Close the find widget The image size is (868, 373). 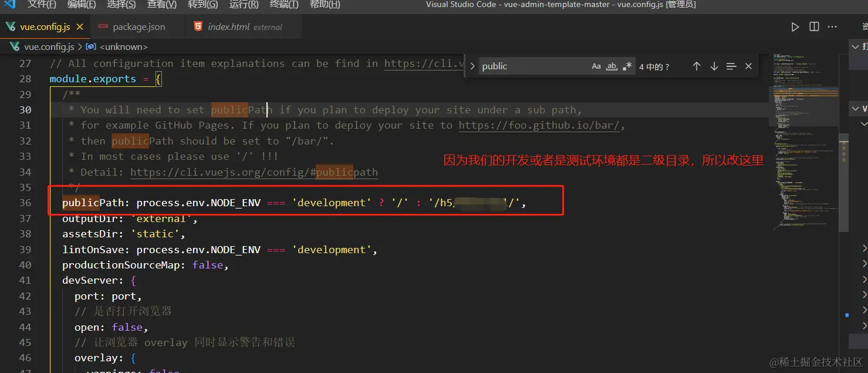coord(748,66)
